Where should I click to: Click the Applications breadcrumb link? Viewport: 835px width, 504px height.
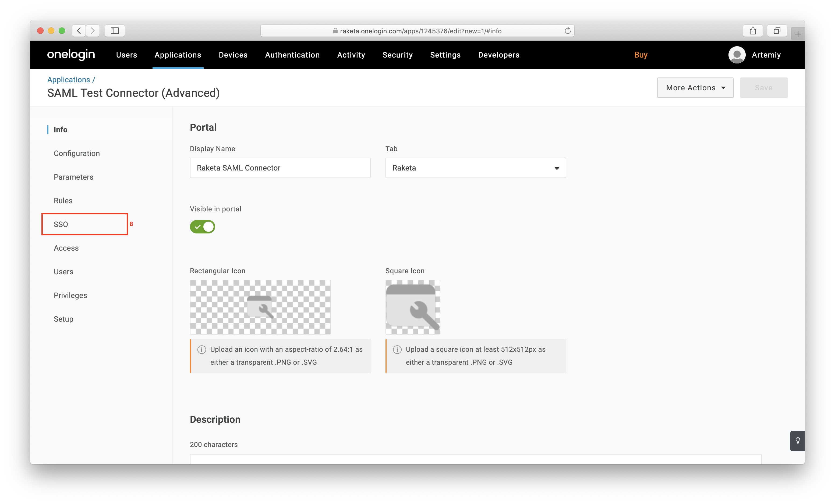point(68,80)
